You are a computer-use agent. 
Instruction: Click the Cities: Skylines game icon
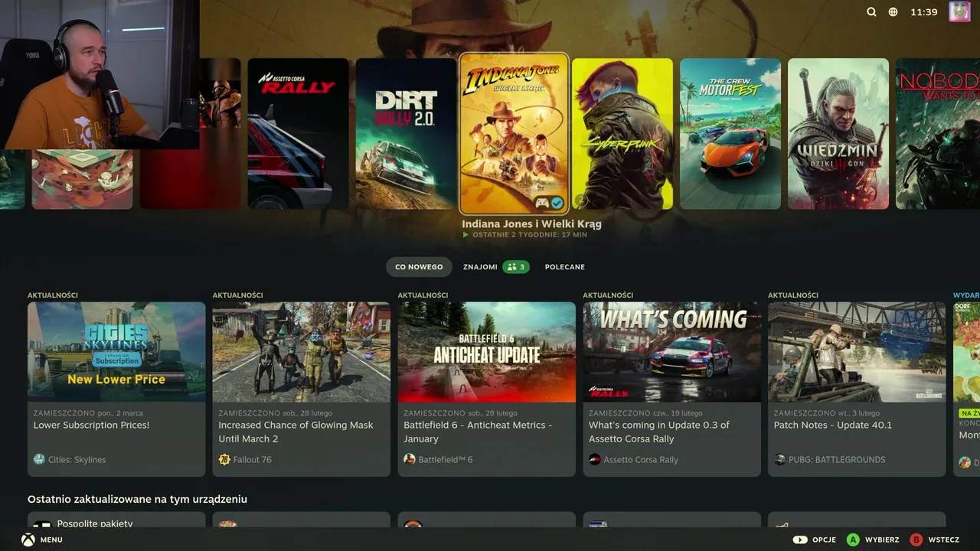tap(39, 459)
